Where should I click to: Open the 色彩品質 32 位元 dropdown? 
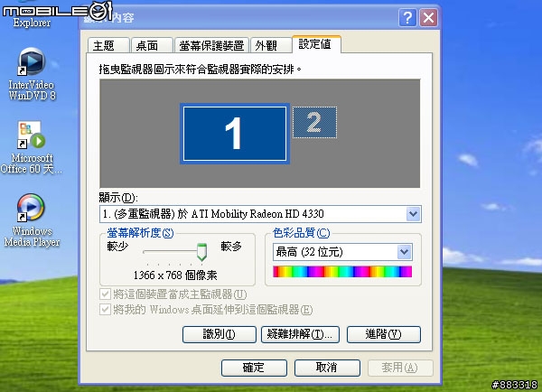[x=404, y=252]
